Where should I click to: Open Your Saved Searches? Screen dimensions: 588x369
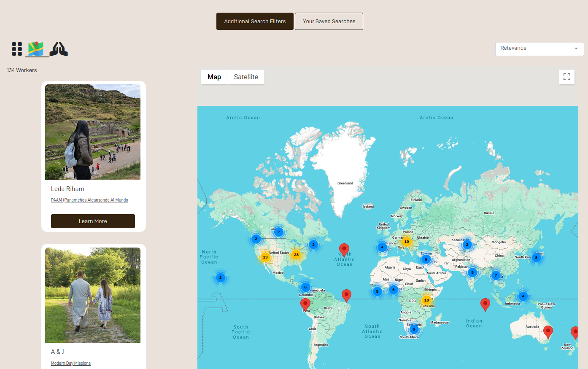(x=329, y=21)
